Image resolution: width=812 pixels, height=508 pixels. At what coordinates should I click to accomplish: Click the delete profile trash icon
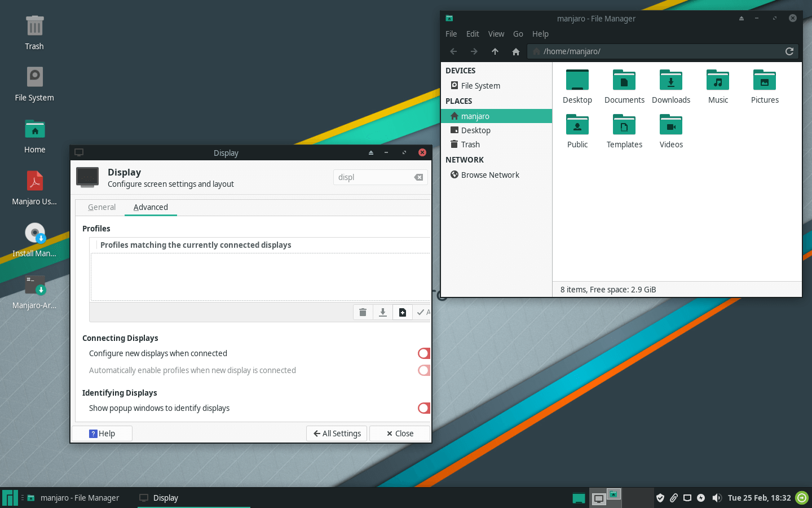(363, 312)
